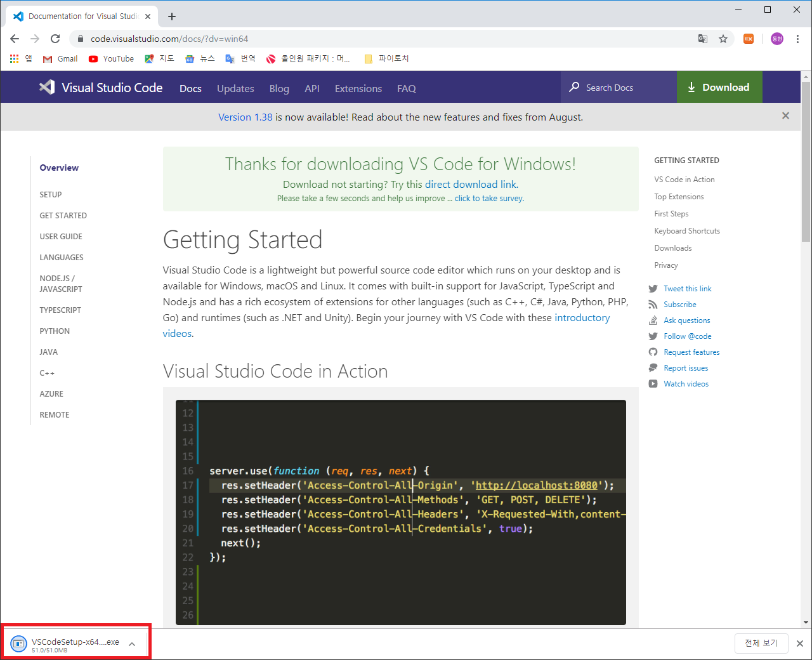This screenshot has width=812, height=660.
Task: Open the 파이토치 bookmark folder
Action: [386, 58]
